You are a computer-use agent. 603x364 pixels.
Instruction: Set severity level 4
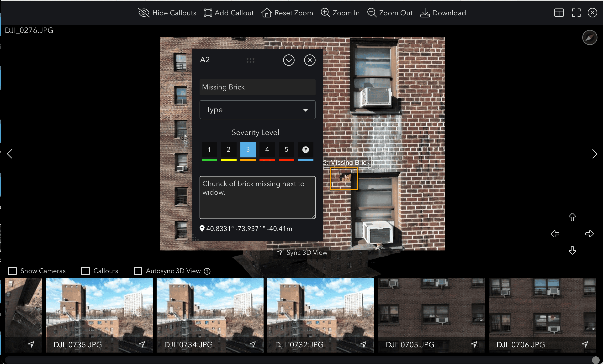(267, 150)
